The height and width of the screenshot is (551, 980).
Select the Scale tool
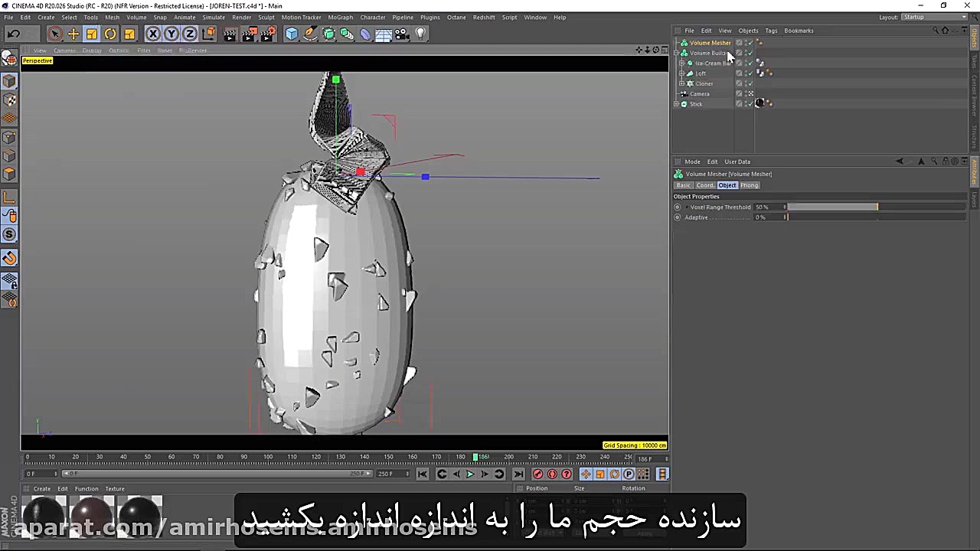91,33
